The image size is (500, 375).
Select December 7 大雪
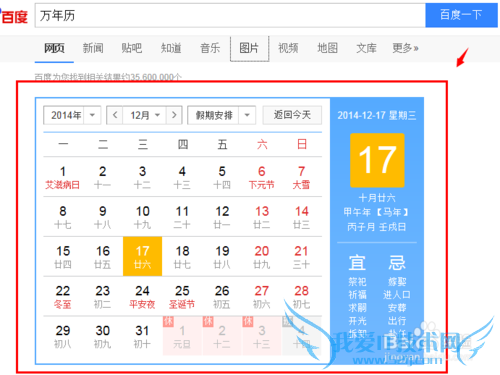[301, 177]
